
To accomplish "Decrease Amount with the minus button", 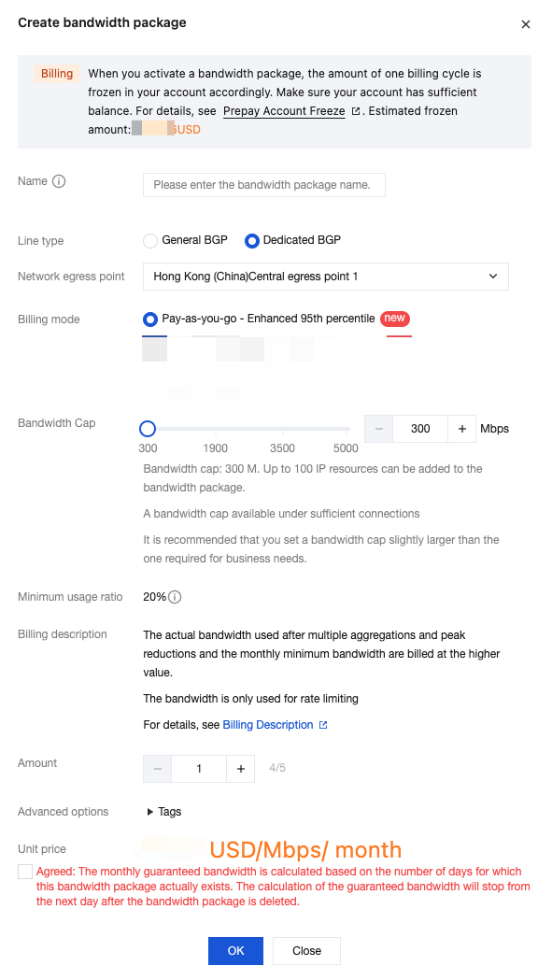I will 158,769.
